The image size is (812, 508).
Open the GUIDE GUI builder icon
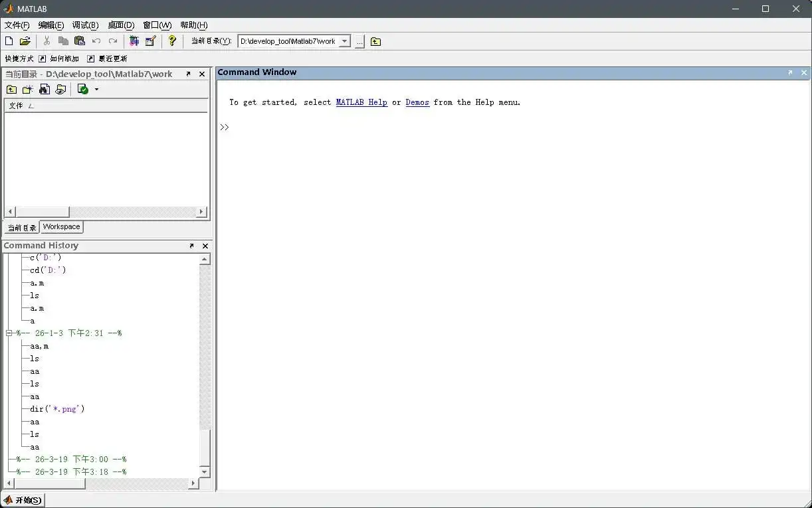point(150,41)
